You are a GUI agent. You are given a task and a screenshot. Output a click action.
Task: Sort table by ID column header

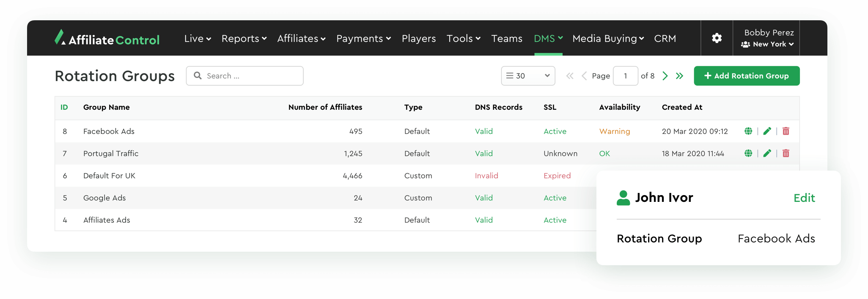click(64, 107)
